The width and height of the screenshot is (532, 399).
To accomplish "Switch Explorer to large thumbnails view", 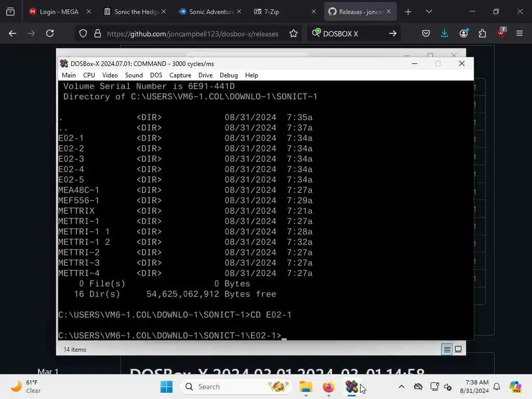I will (458, 349).
